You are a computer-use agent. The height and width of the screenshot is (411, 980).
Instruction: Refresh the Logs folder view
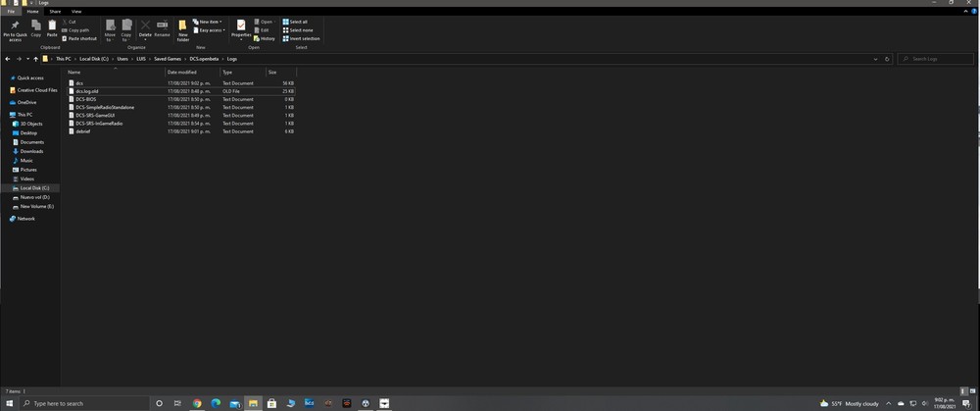887,59
